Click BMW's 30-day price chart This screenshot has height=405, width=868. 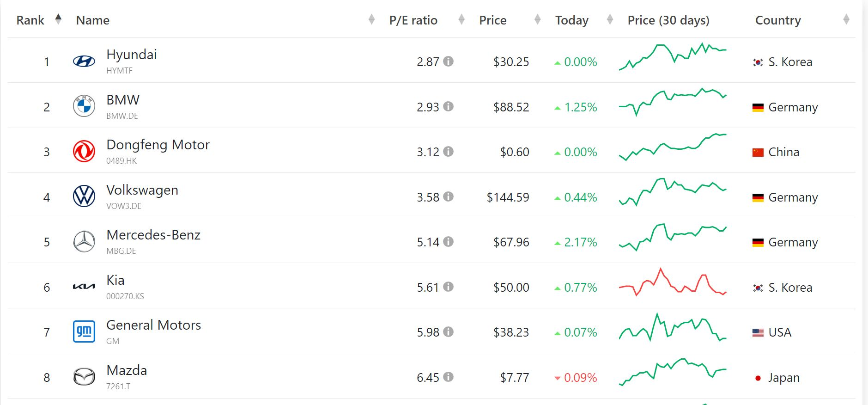[x=672, y=101]
